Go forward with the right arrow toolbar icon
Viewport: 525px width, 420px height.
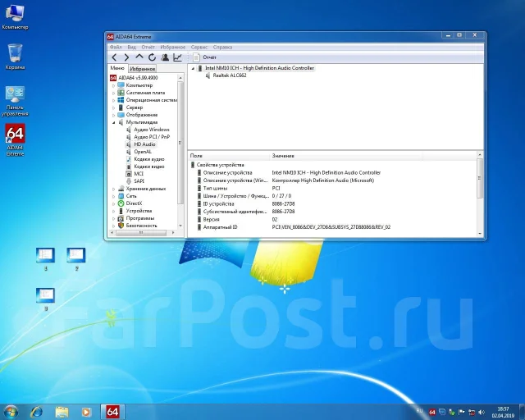[126, 57]
